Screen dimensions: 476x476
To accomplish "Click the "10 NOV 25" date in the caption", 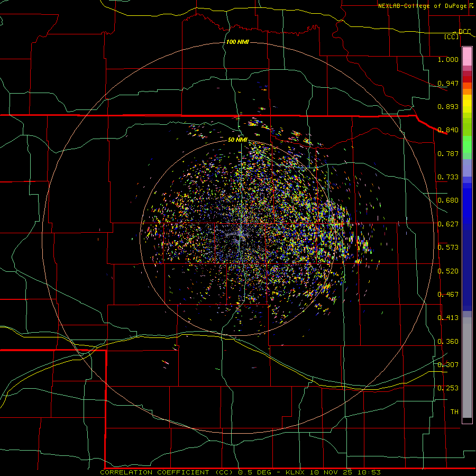I will click(x=331, y=472).
